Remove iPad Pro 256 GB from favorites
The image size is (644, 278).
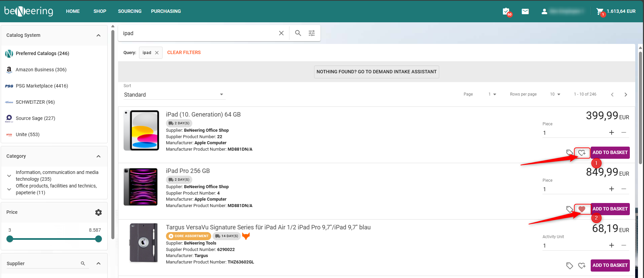(582, 209)
